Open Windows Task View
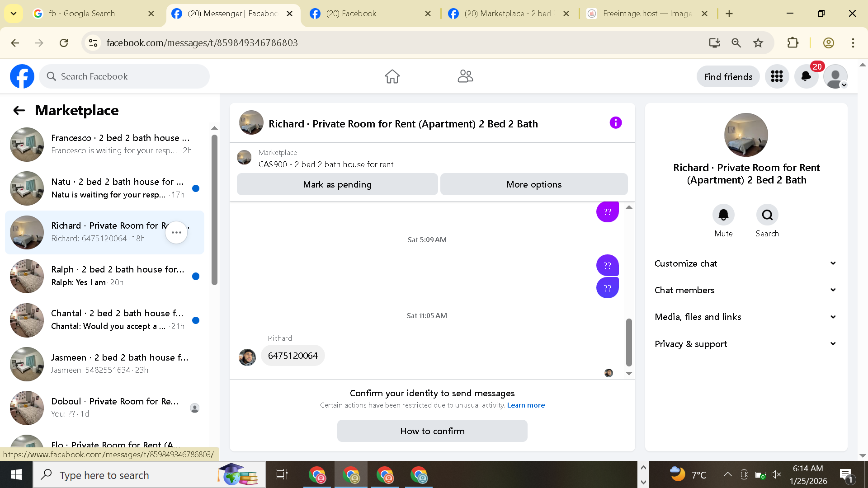 pyautogui.click(x=282, y=474)
